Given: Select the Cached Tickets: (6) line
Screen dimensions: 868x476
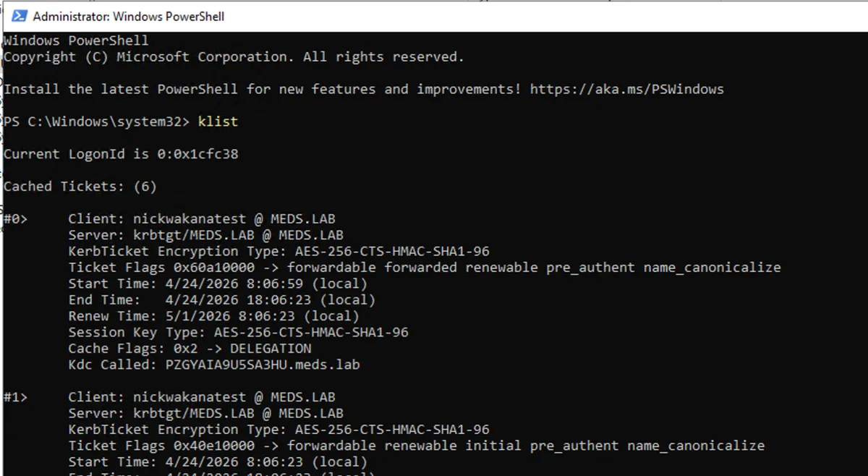Looking at the screenshot, I should pos(80,186).
